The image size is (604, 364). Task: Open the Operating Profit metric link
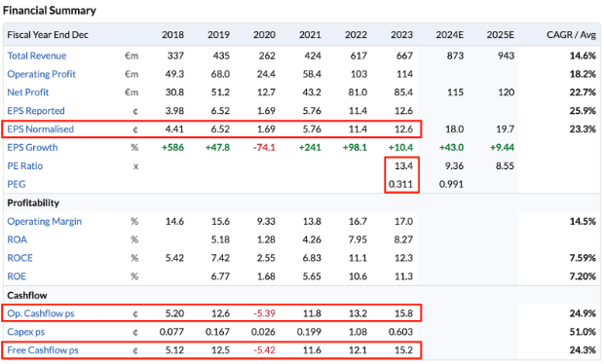[x=42, y=74]
